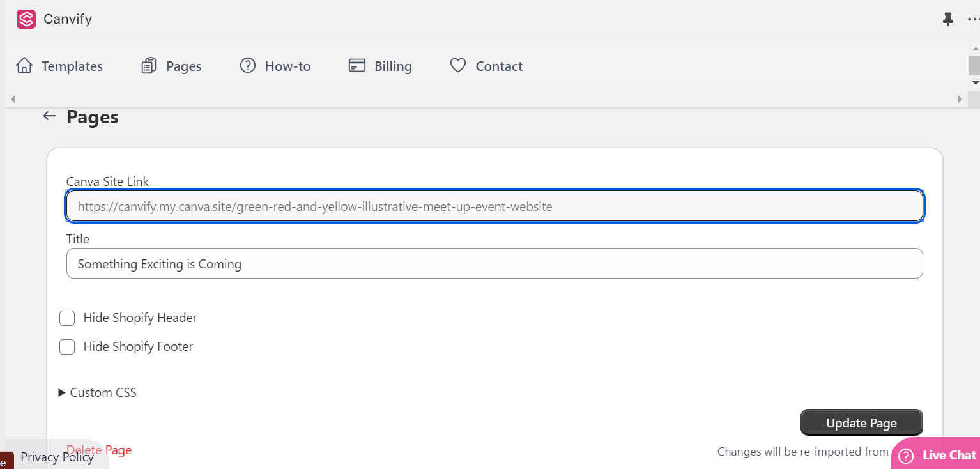Click into the Title input field
The height and width of the screenshot is (469, 980).
tap(494, 263)
